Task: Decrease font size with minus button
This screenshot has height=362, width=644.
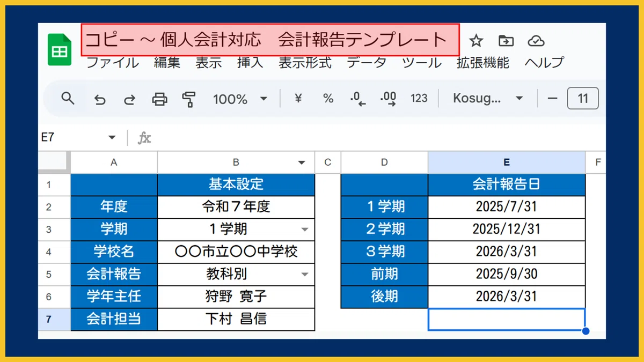Action: pos(553,99)
